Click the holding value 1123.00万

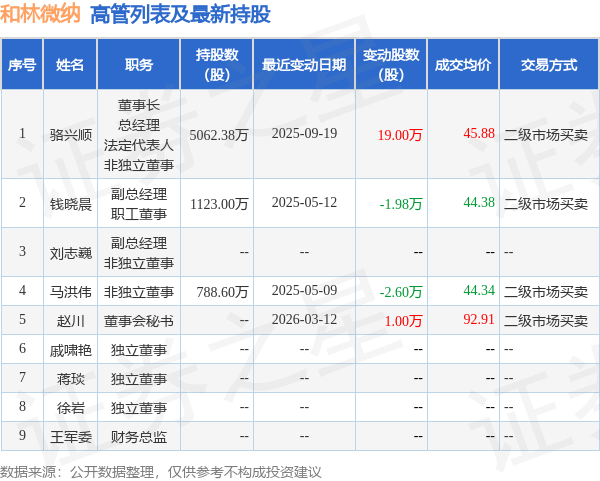pos(219,204)
